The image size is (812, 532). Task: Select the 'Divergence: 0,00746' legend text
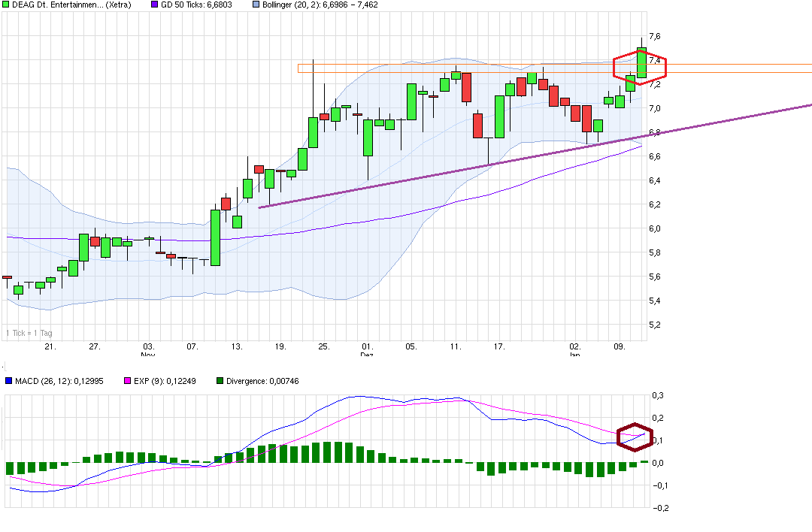pyautogui.click(x=262, y=381)
